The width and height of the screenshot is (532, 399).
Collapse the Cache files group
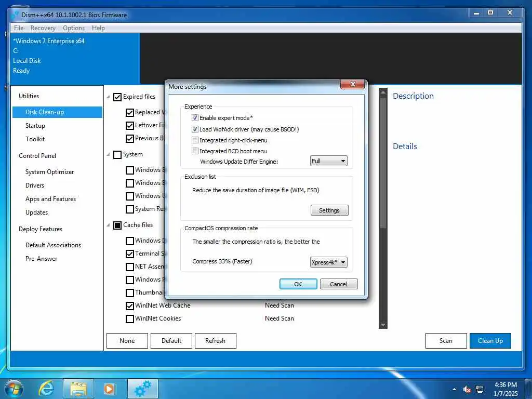click(x=108, y=225)
